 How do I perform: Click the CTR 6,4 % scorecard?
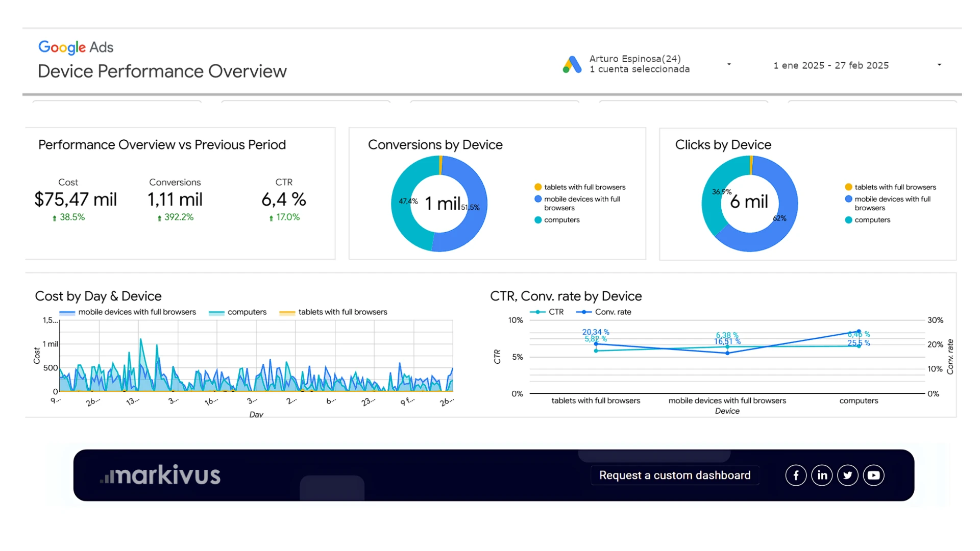(284, 199)
